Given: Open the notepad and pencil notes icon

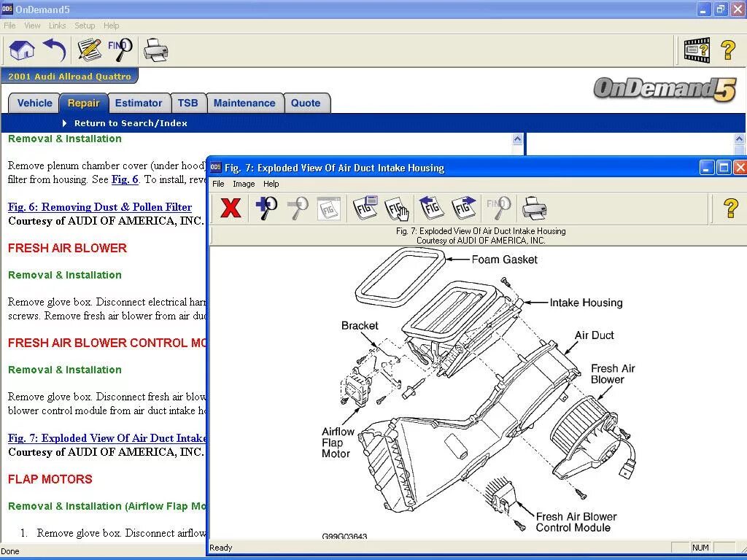Looking at the screenshot, I should pyautogui.click(x=89, y=50).
